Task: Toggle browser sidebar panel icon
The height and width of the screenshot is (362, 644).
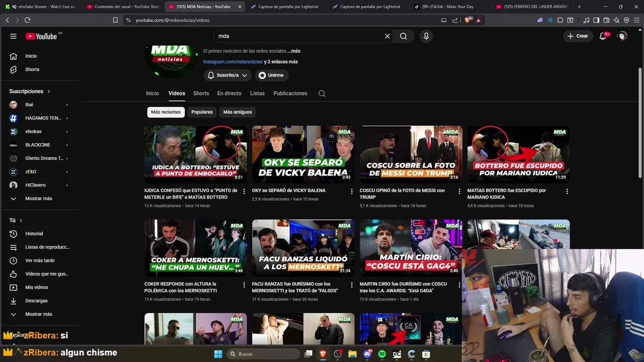Action: (x=596, y=20)
